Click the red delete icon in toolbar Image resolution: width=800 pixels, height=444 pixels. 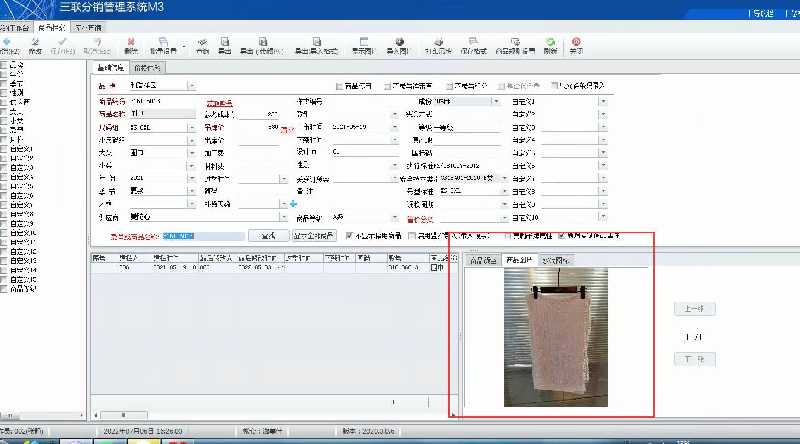[131, 43]
